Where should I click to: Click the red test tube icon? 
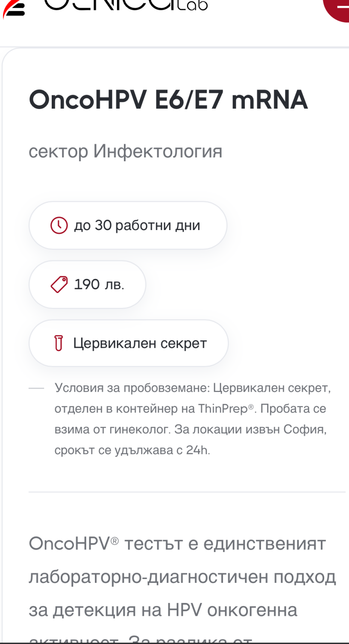59,343
